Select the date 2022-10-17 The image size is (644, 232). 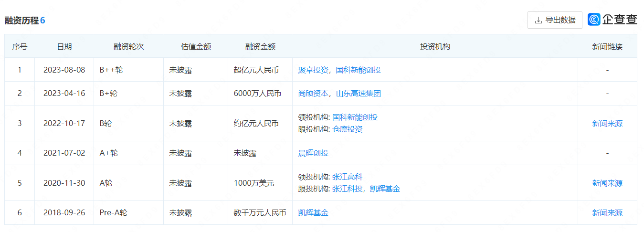tap(64, 123)
